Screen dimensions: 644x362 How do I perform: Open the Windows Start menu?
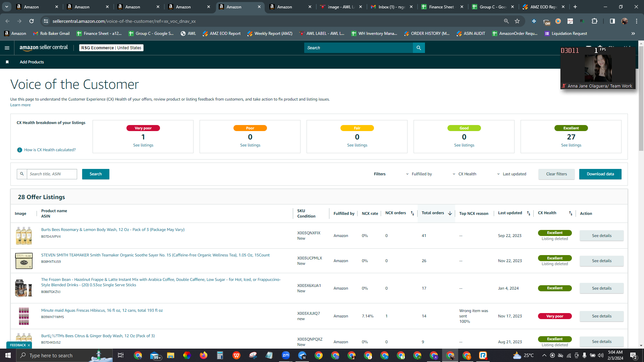pos(8,355)
